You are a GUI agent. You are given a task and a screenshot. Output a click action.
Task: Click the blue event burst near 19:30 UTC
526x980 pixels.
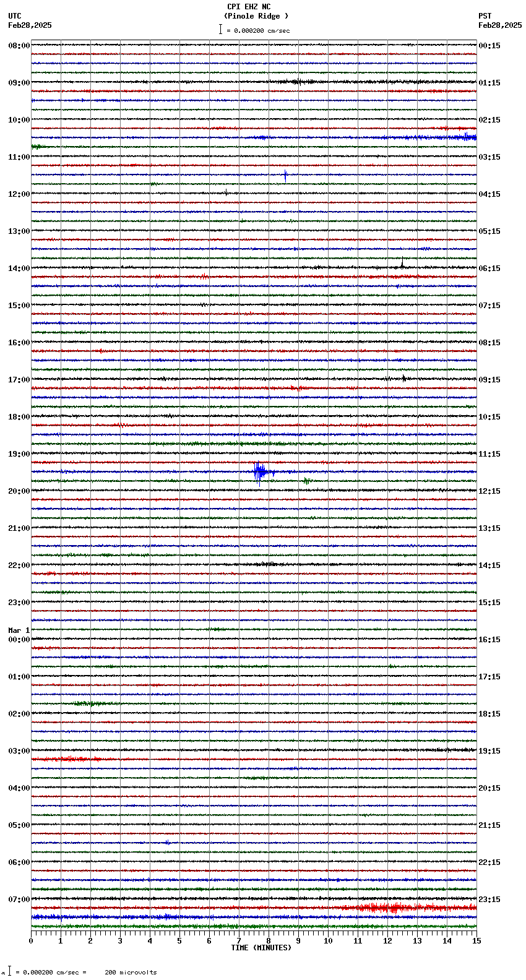[261, 471]
